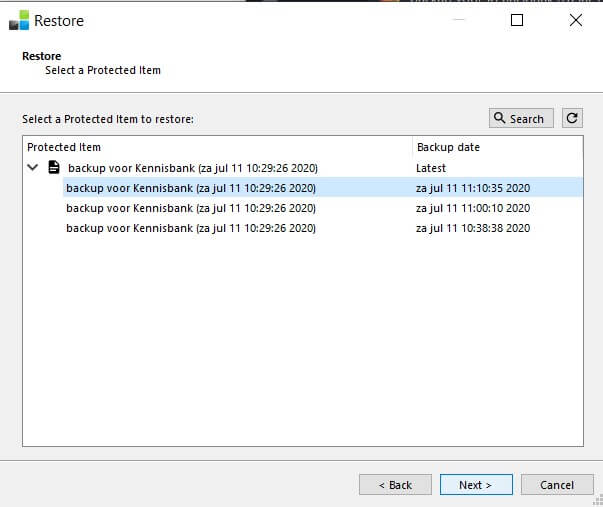Click the Next button

pyautogui.click(x=476, y=485)
